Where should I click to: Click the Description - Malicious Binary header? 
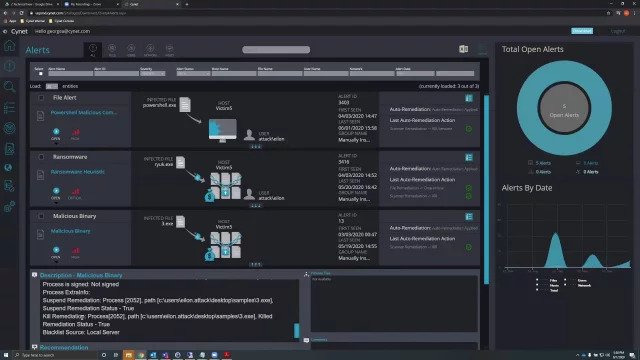tap(81, 276)
